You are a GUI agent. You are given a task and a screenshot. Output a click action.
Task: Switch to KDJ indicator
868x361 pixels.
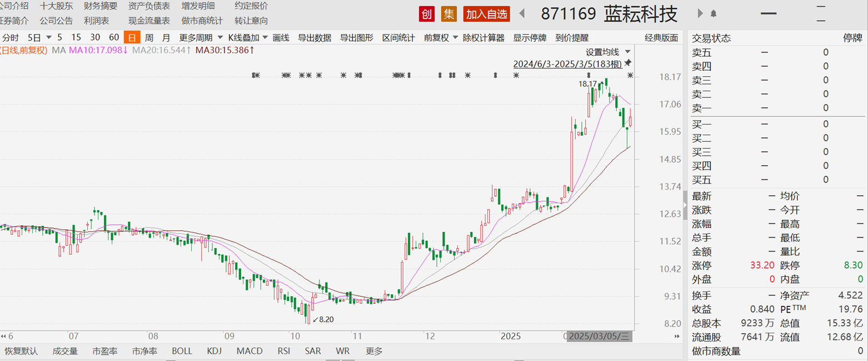tap(214, 351)
